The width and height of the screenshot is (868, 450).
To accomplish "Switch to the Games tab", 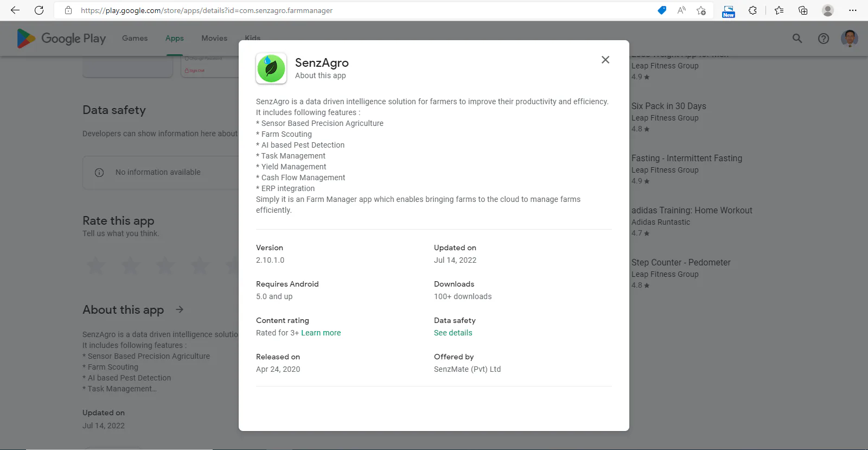I will (135, 38).
